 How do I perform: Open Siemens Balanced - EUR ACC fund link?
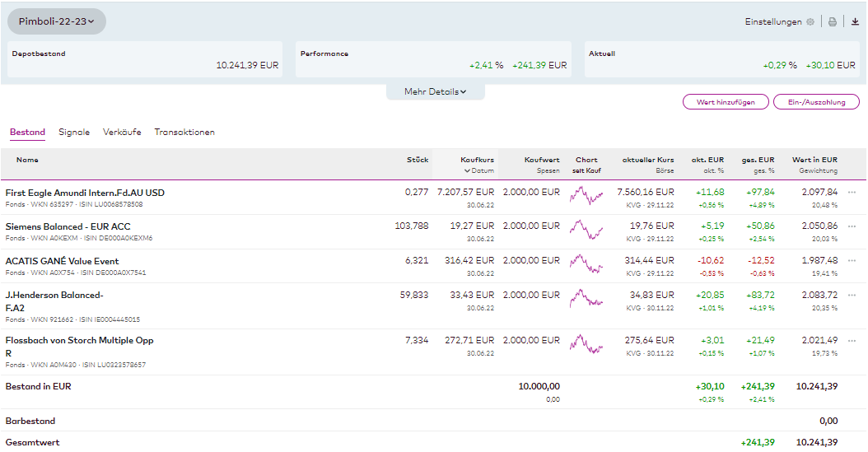tap(68, 226)
